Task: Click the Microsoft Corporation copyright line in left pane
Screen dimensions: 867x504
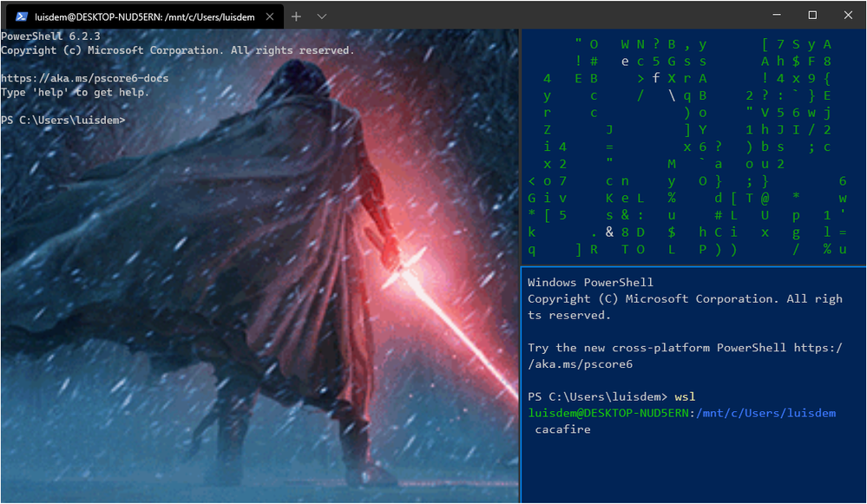Action: click(x=178, y=50)
